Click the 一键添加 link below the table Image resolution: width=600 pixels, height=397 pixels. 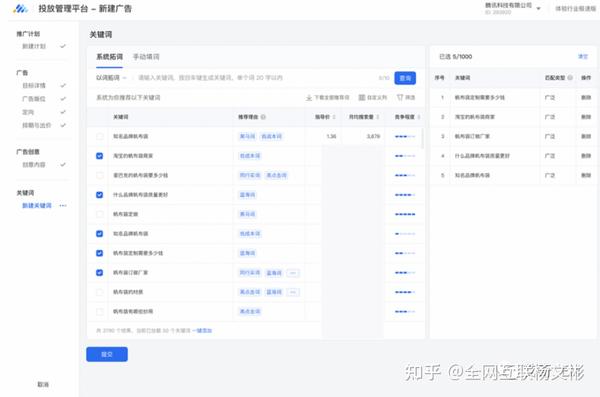(x=202, y=330)
